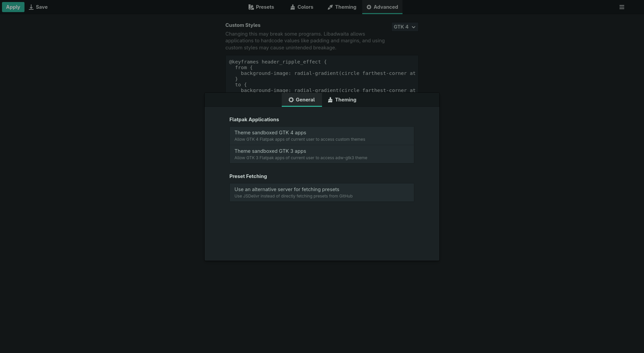Save the current preset
Viewport: 644px width, 353px height.
coord(38,7)
